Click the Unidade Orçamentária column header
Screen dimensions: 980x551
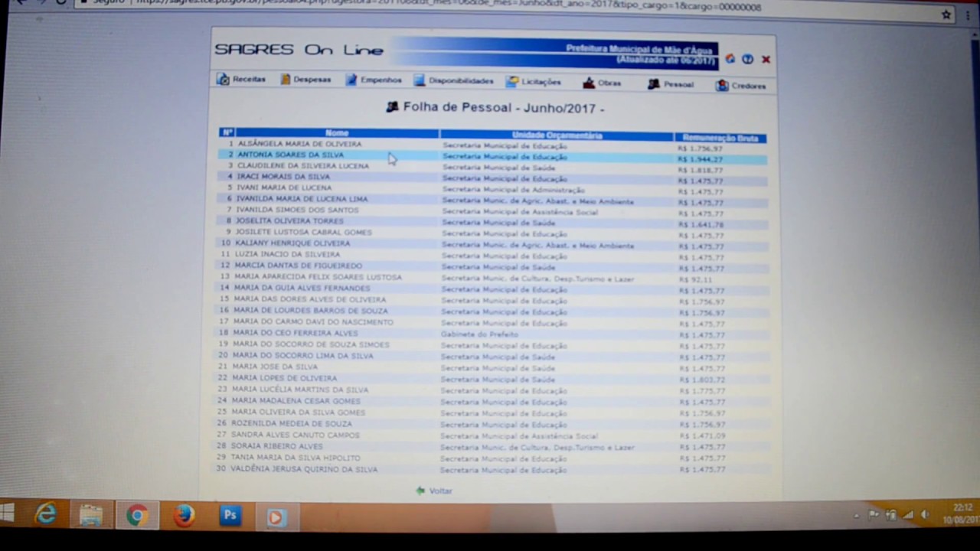557,135
